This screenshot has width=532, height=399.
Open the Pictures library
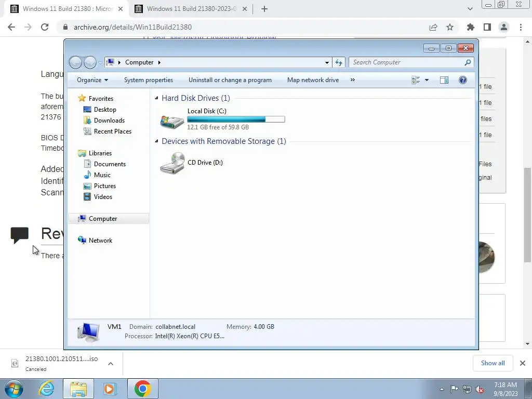(x=104, y=186)
